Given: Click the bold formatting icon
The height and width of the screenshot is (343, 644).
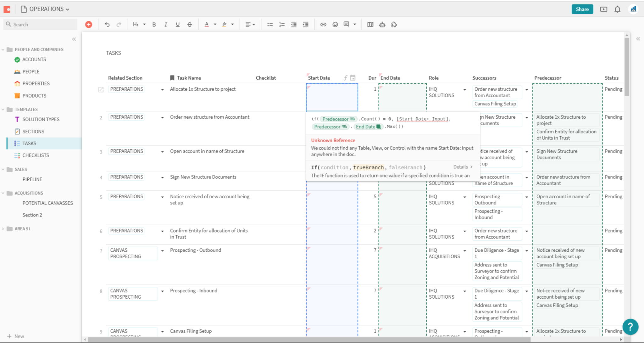Looking at the screenshot, I should [154, 24].
